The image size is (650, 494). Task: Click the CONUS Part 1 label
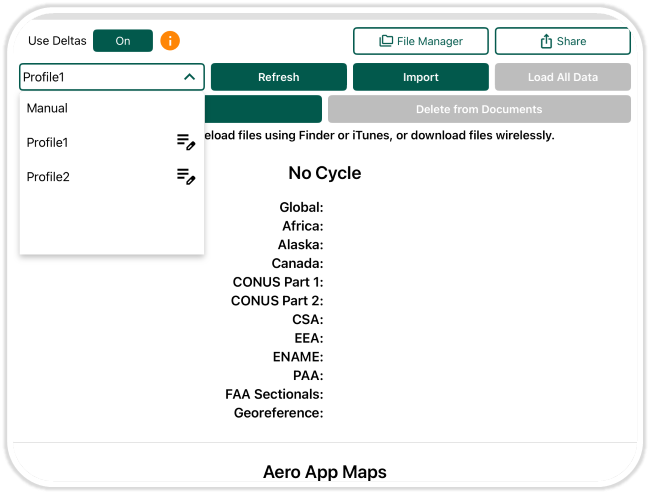pyautogui.click(x=277, y=282)
